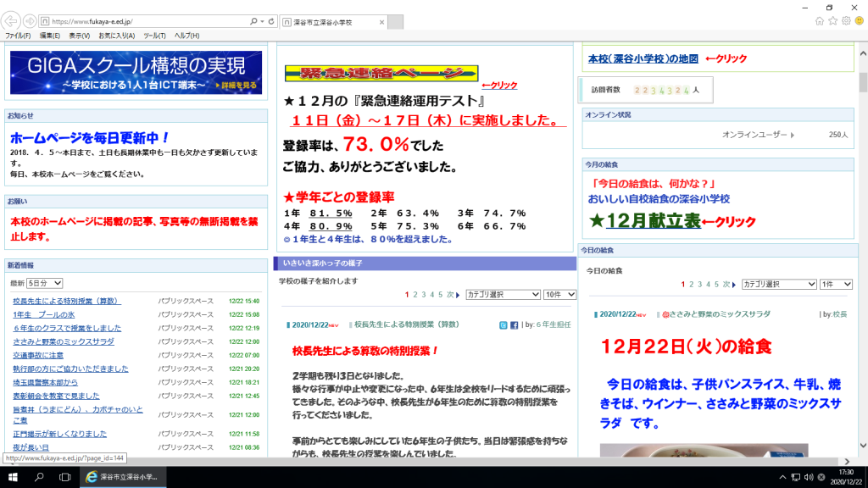Open the ファイル(F) menu
This screenshot has width=868, height=488.
[18, 36]
